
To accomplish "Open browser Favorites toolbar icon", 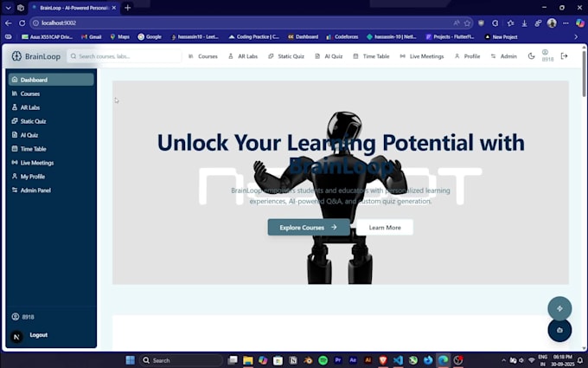I will [x=510, y=23].
